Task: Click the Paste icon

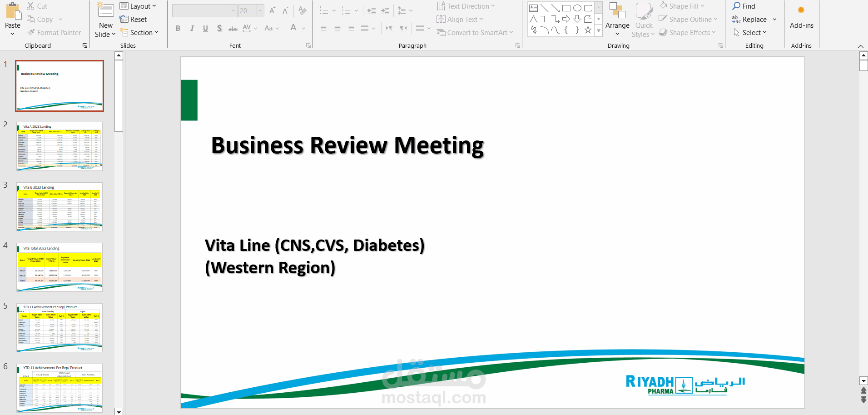Action: (x=12, y=11)
